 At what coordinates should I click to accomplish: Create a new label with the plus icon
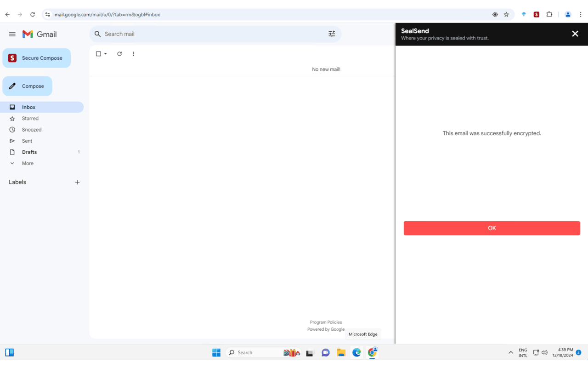click(x=77, y=182)
